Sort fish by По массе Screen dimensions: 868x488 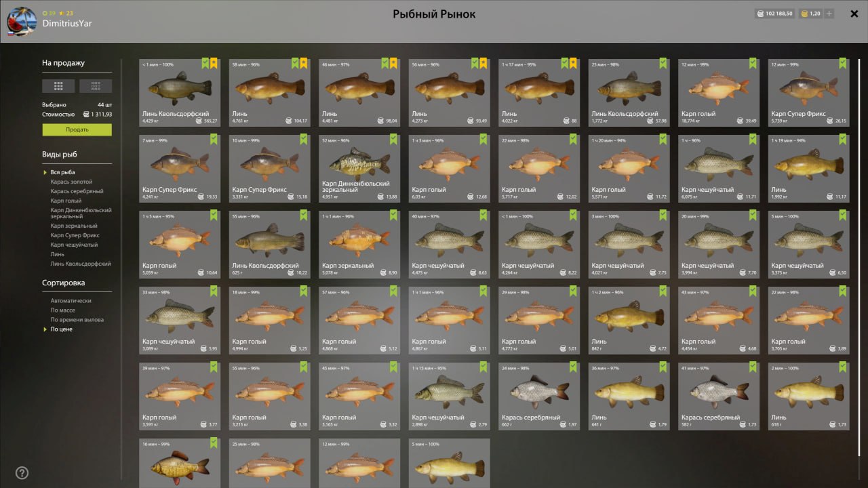click(x=62, y=310)
